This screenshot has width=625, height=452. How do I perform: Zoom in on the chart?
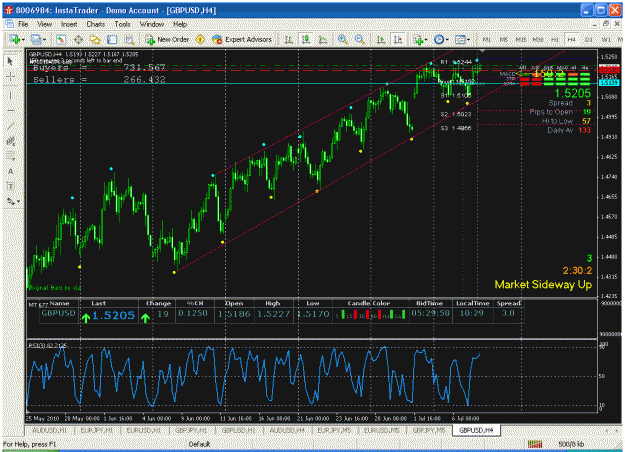(x=342, y=39)
